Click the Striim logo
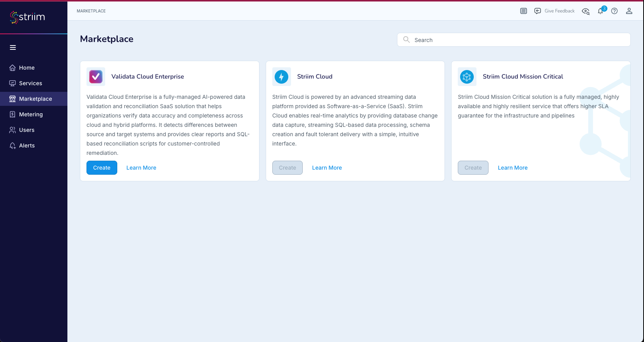 click(x=27, y=17)
